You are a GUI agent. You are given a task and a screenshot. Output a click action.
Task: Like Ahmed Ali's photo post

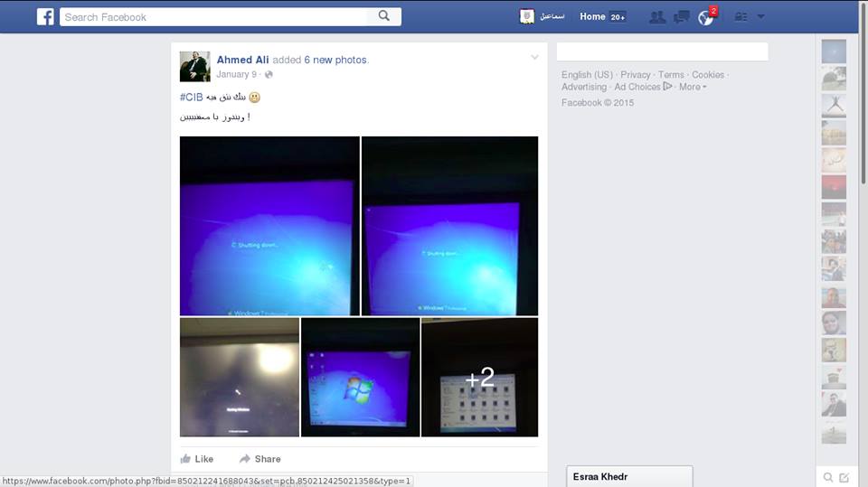197,459
